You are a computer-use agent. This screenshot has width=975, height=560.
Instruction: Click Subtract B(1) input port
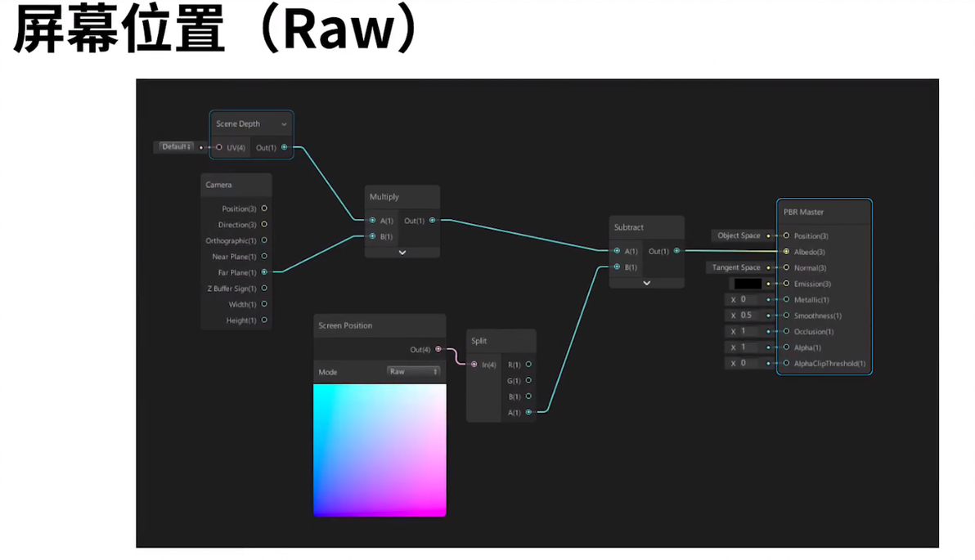click(x=617, y=267)
